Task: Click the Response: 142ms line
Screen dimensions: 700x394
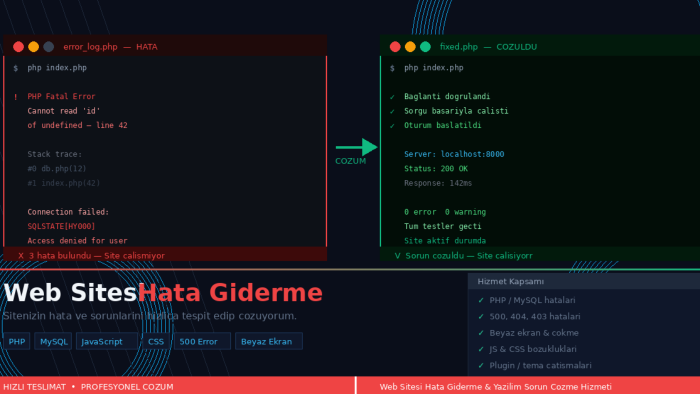Action: click(x=438, y=183)
